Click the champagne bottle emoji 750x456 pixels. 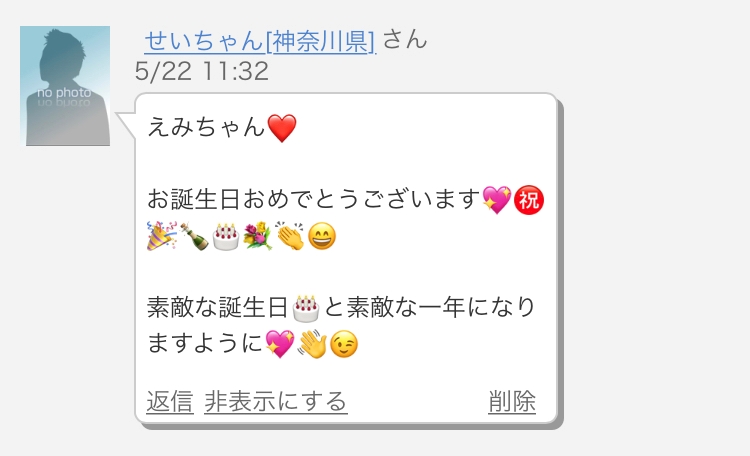[194, 236]
